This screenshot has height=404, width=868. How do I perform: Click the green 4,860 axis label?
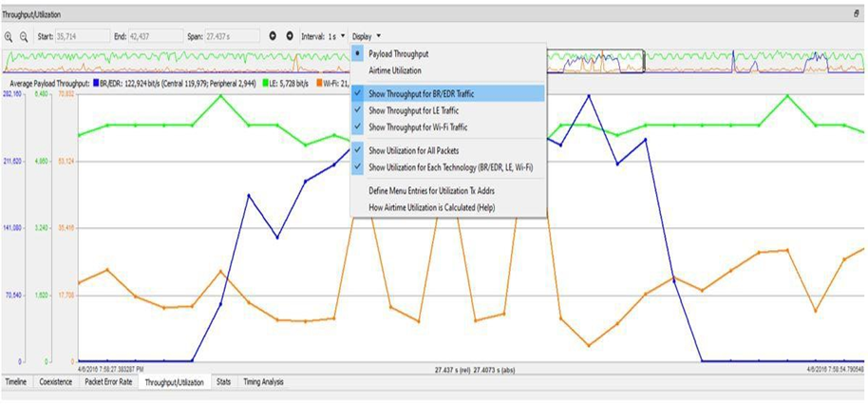tap(41, 162)
